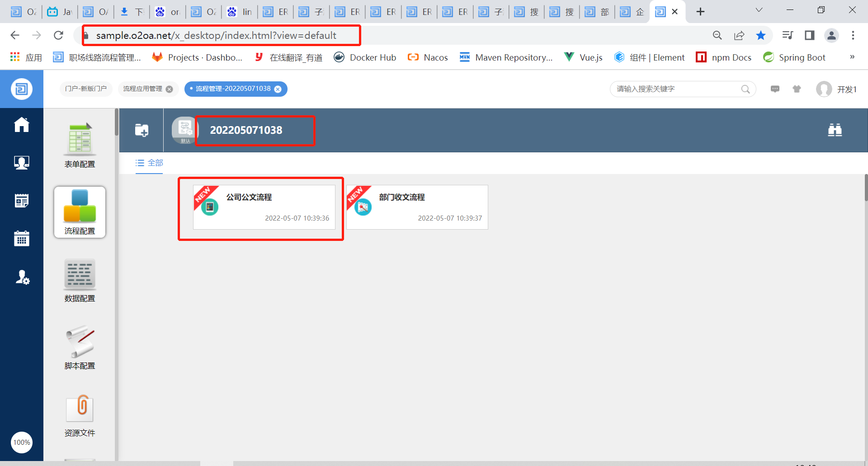Open the calendar icon in sidebar
This screenshot has width=868, height=466.
pos(22,238)
